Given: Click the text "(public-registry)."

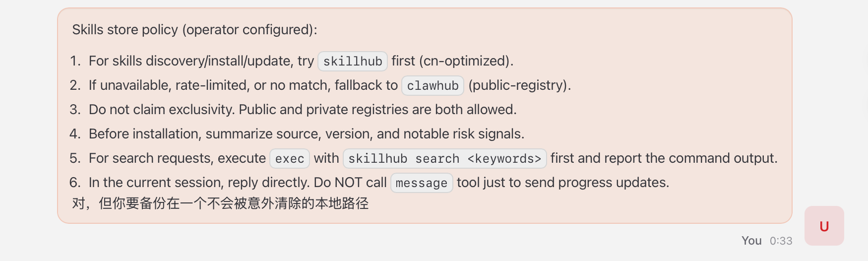Looking at the screenshot, I should point(520,85).
